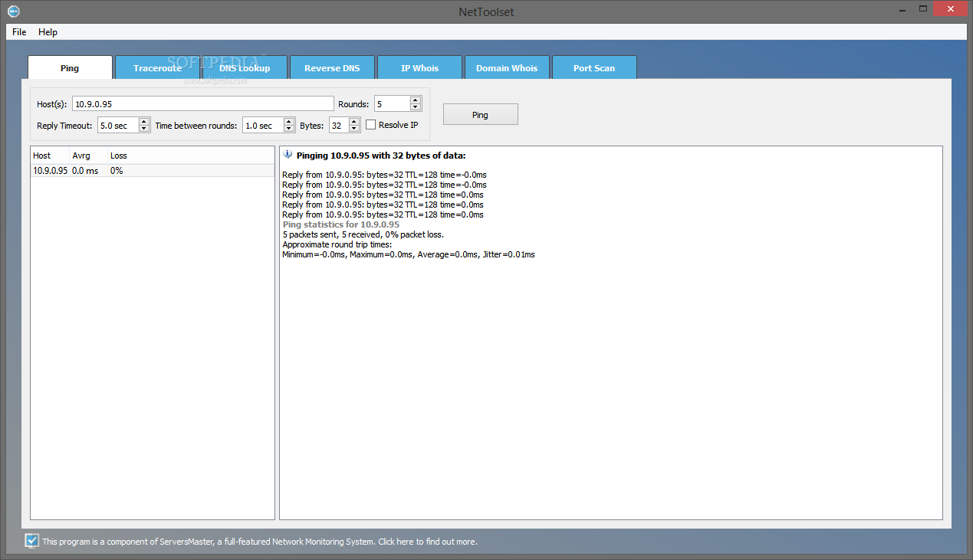Click the ServersMaster monitor icon at bottom

coord(31,542)
